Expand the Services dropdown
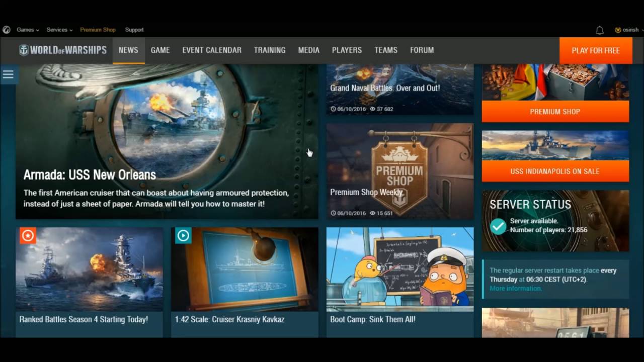Image resolution: width=644 pixels, height=362 pixels. [59, 30]
